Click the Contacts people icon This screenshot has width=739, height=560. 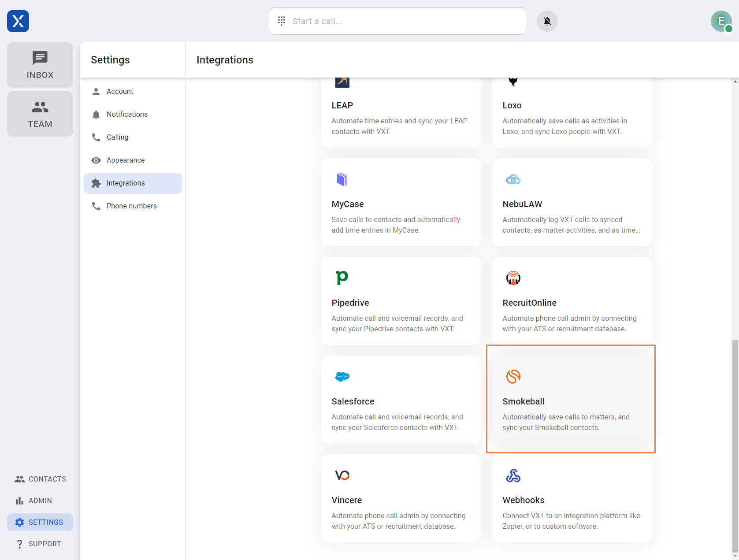19,479
